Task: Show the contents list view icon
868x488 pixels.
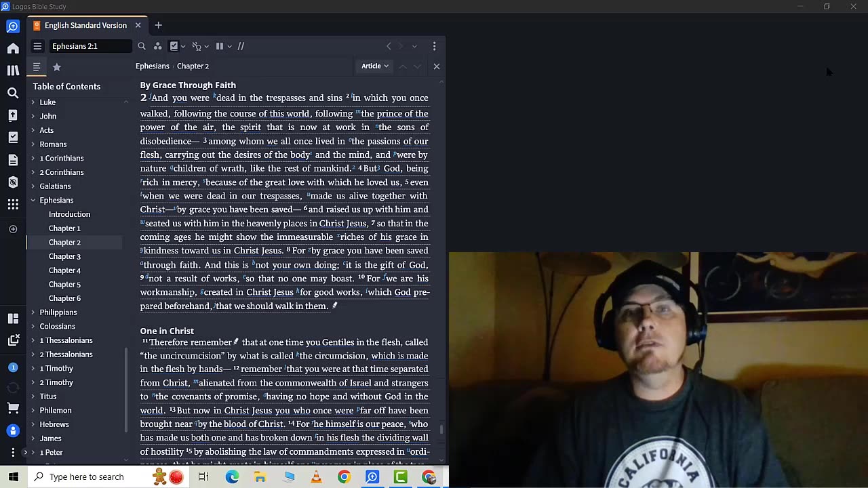Action: coord(37,67)
